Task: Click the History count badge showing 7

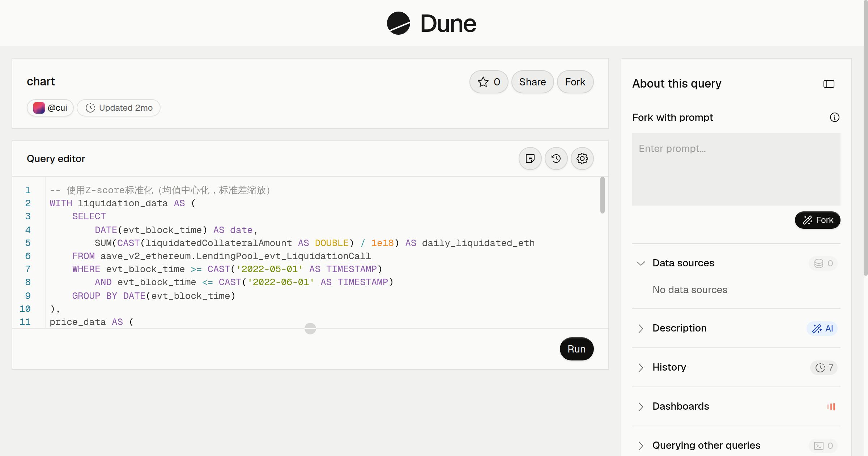Action: pos(824,367)
